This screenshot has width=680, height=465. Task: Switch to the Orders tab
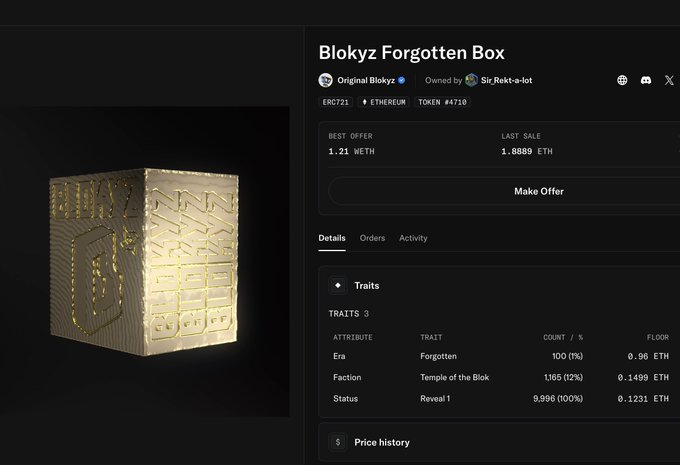372,238
